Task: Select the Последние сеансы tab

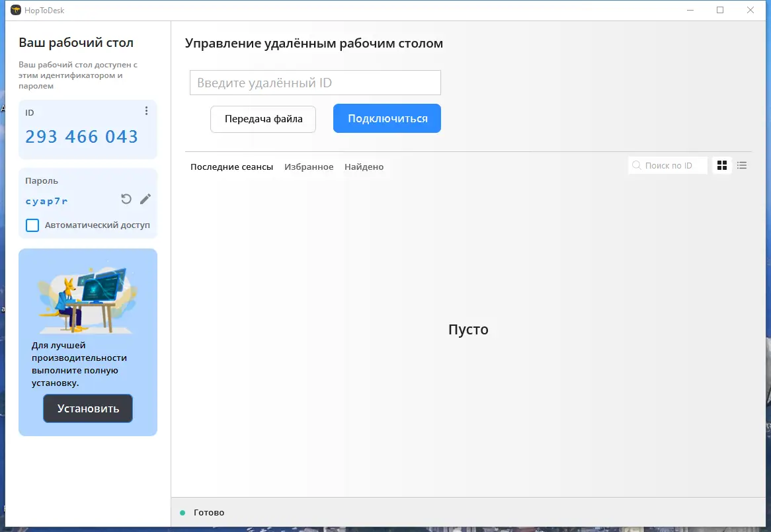Action: pyautogui.click(x=231, y=167)
